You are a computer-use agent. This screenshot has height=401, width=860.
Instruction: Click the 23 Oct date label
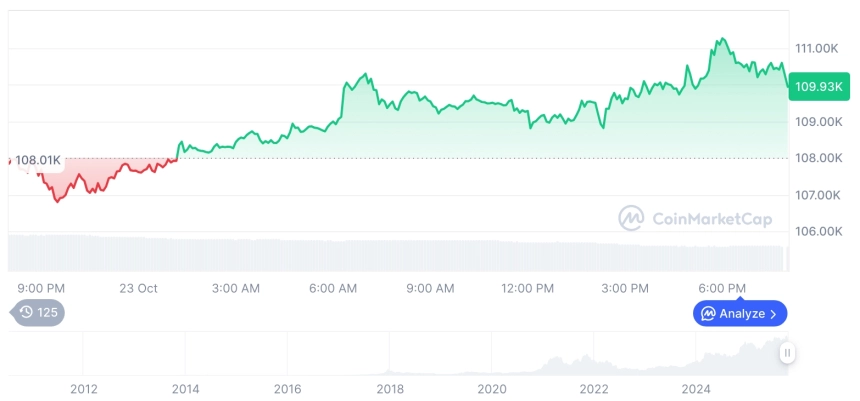(139, 288)
